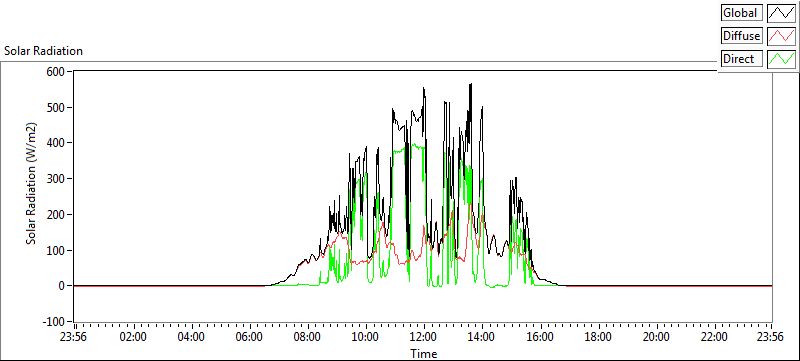Screen dimensions: 800x361
Task: Click the Global plot line icon in legend
Action: (782, 13)
